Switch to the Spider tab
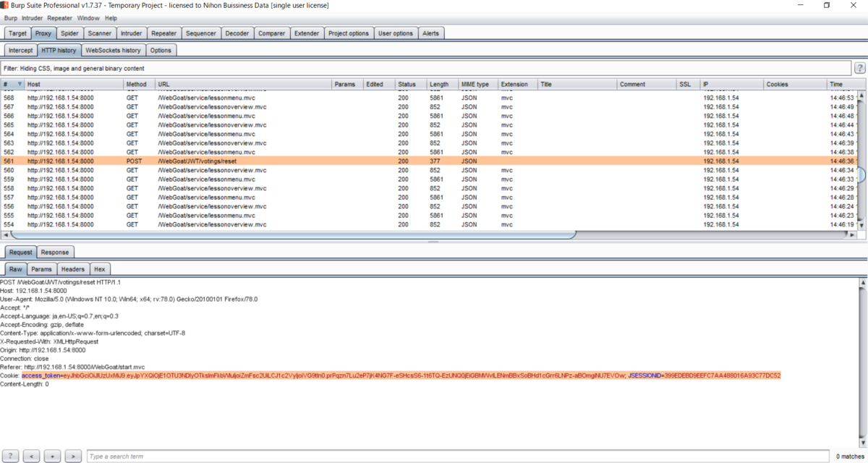Image resolution: width=868 pixels, height=463 pixels. tap(69, 33)
